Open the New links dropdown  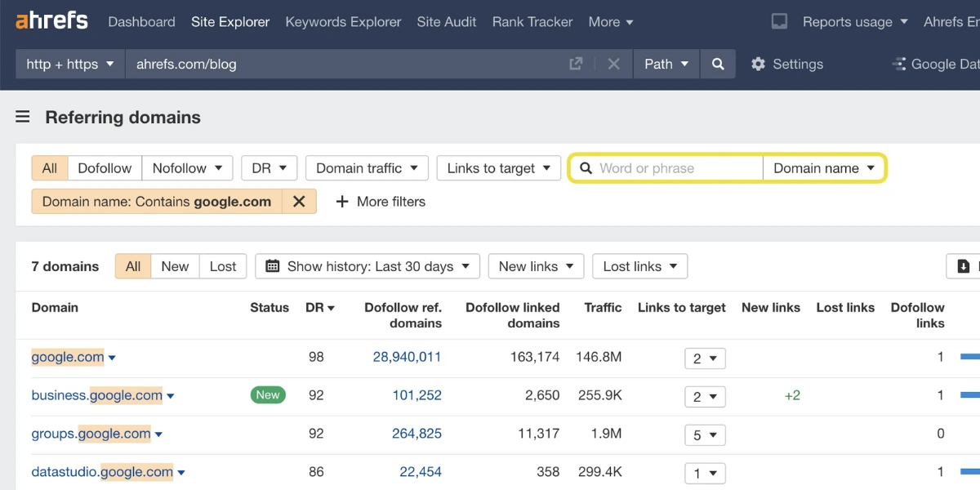(x=537, y=266)
